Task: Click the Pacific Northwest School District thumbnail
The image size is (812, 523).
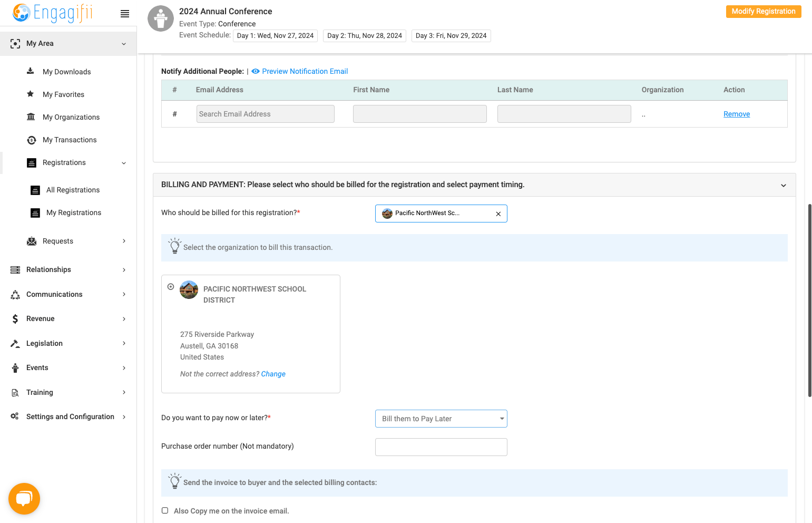Action: (189, 290)
